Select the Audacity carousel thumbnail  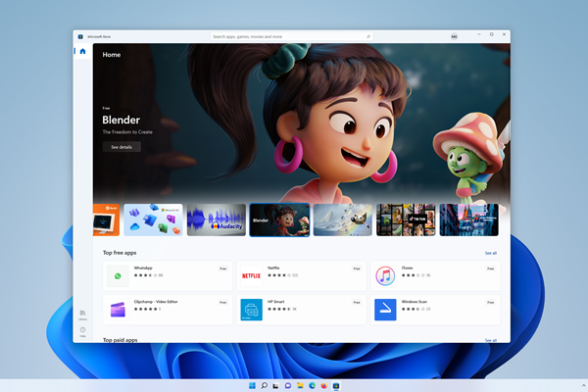coord(217,220)
